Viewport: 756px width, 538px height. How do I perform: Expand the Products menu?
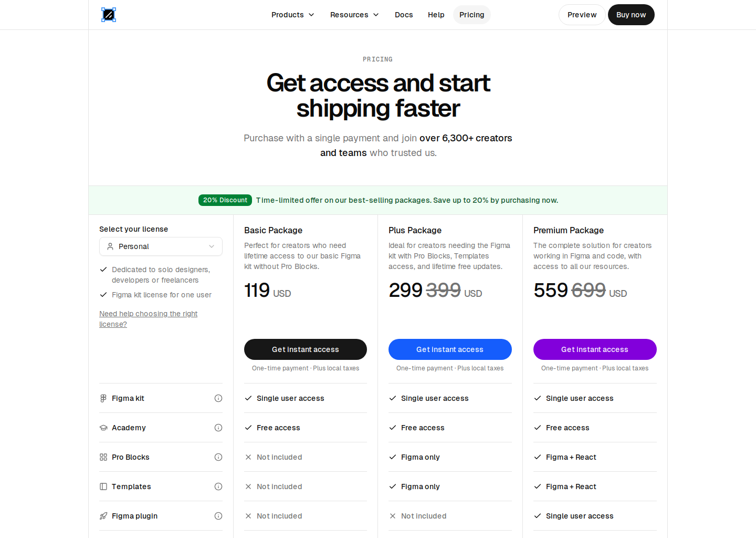[292, 15]
